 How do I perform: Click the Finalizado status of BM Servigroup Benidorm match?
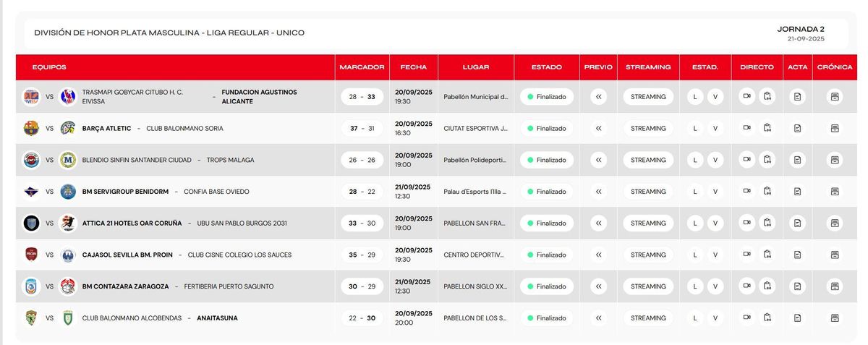click(547, 192)
